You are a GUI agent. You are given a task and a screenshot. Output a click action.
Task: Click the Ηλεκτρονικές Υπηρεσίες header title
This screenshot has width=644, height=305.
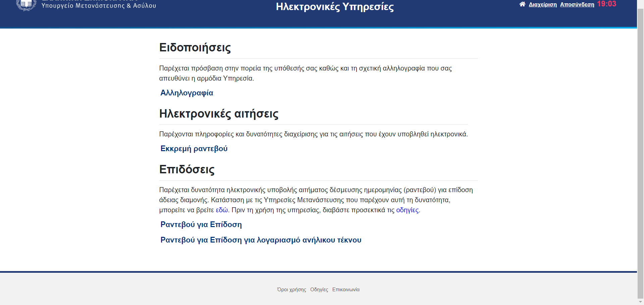point(335,7)
